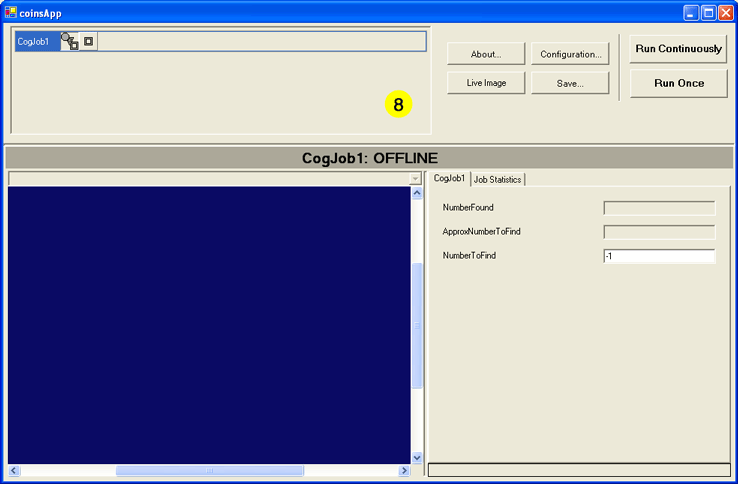The height and width of the screenshot is (484, 738).
Task: Click the small square icon in CogJob1 row
Action: click(88, 42)
